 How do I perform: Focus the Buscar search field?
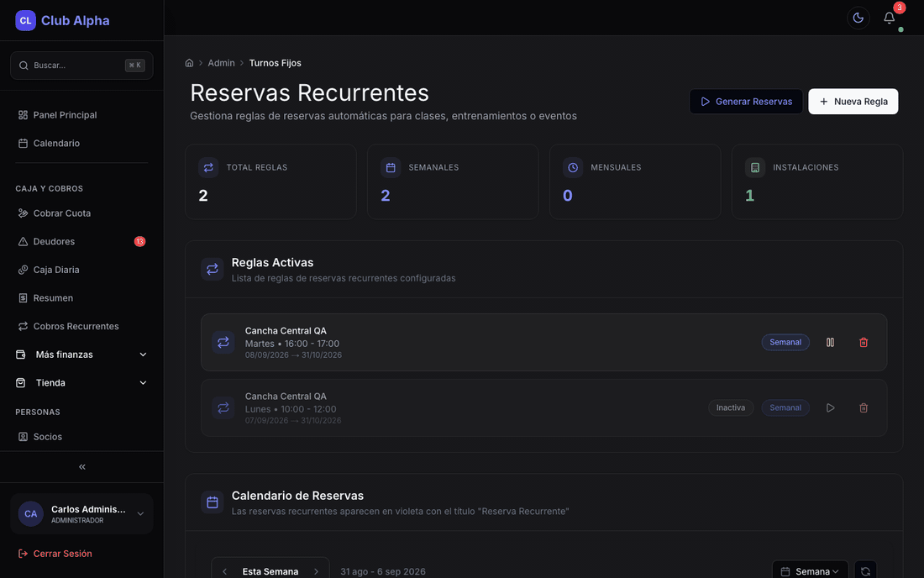point(82,66)
